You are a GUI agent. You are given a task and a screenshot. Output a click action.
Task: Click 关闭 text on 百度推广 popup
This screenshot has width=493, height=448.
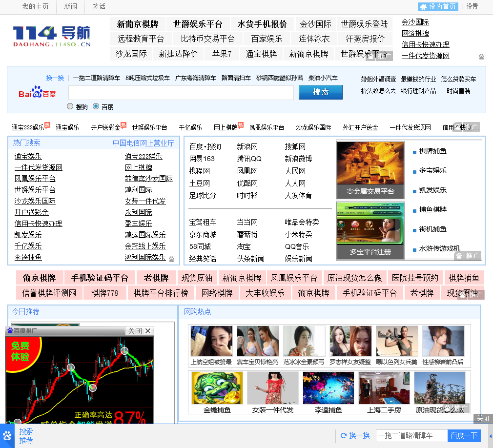pyautogui.click(x=135, y=331)
